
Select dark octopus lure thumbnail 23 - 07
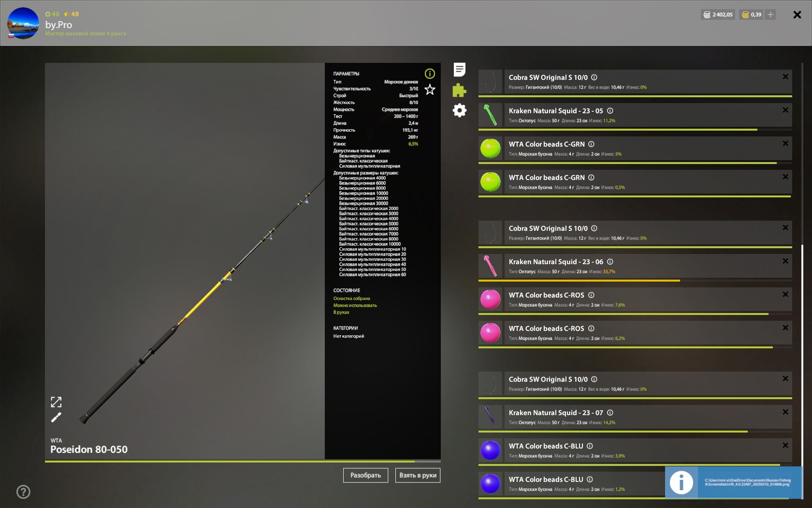pyautogui.click(x=491, y=417)
